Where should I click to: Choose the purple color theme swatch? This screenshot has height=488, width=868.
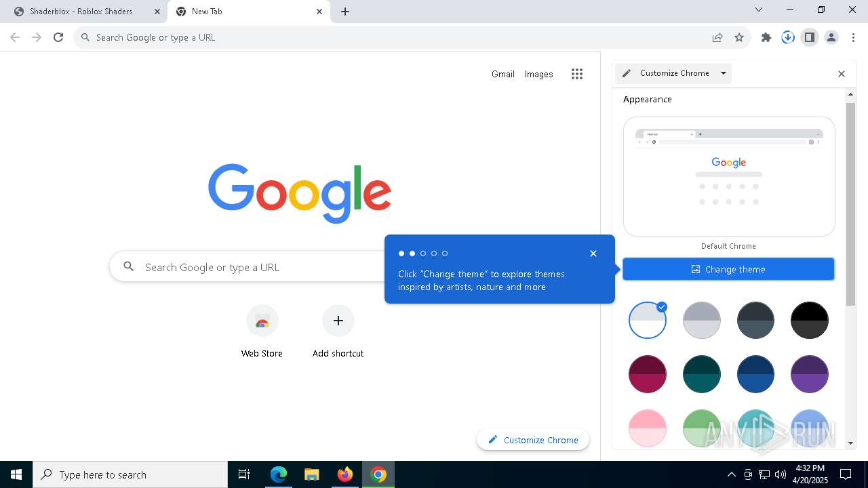tap(810, 374)
